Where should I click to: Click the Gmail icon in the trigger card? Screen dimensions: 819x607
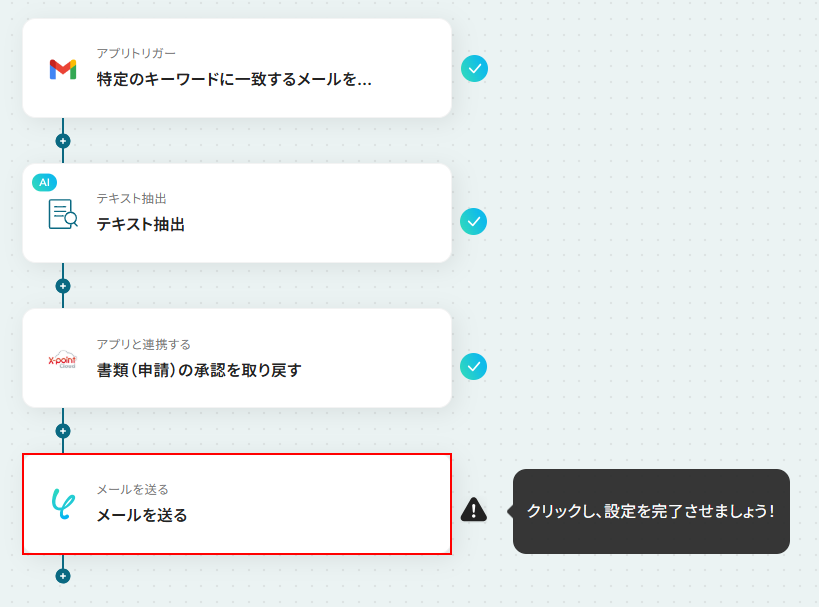[x=63, y=69]
